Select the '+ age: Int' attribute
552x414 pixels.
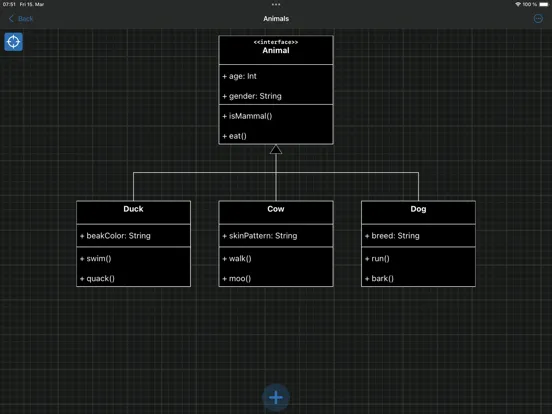pyautogui.click(x=239, y=76)
